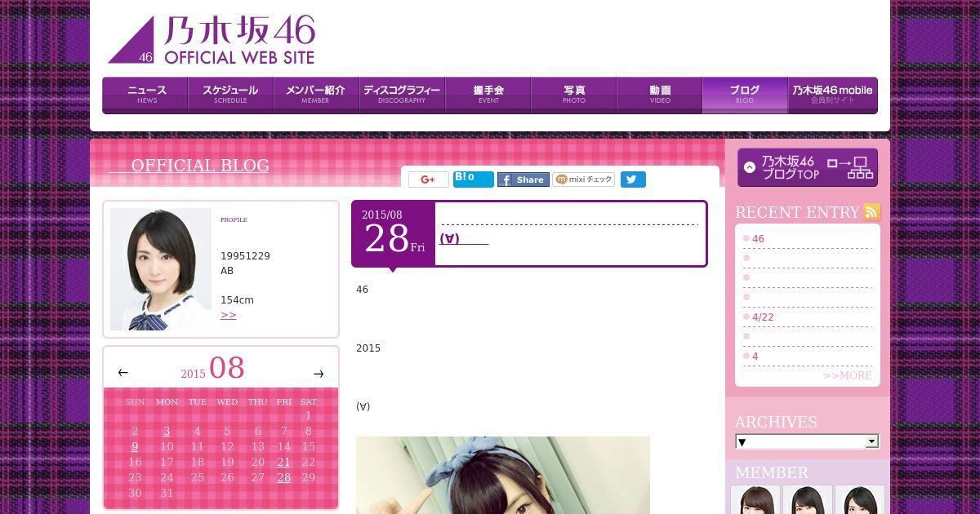
Task: Open the Photo menu tab
Action: coord(573,95)
